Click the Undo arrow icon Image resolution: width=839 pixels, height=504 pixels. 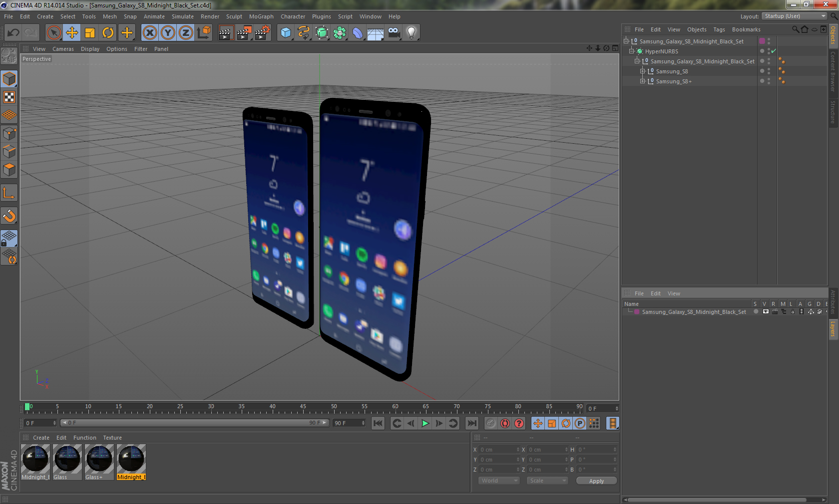(x=13, y=33)
